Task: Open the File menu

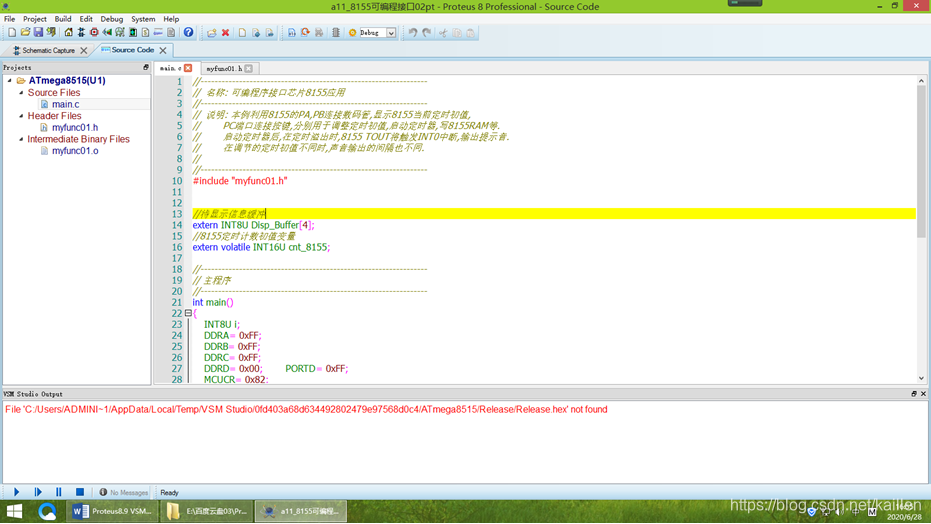Action: (x=10, y=19)
